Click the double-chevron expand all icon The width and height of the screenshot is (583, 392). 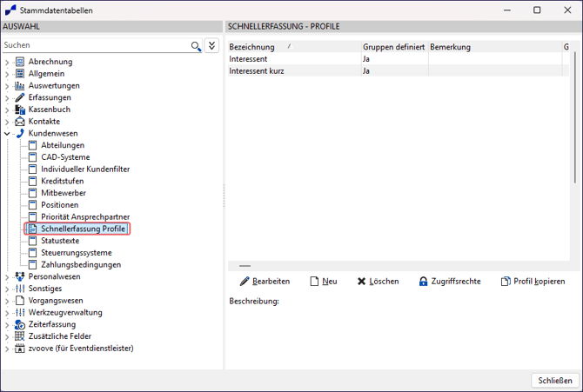[211, 45]
